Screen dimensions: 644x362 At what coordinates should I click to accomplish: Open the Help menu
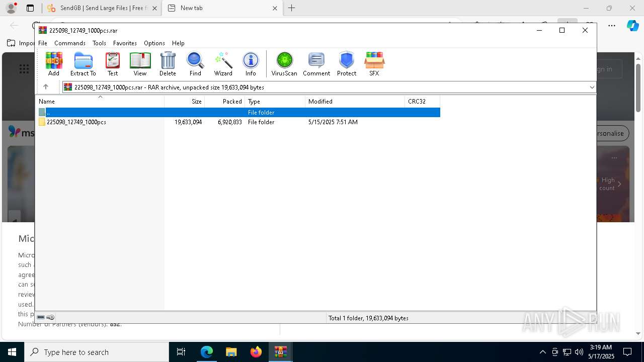(x=178, y=43)
